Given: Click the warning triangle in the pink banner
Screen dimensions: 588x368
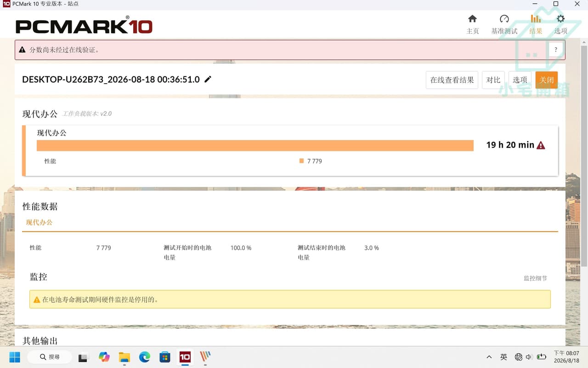Looking at the screenshot, I should pyautogui.click(x=22, y=50).
